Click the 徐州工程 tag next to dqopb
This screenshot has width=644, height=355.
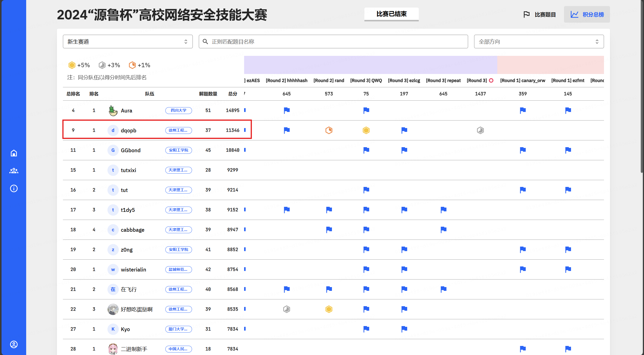178,130
